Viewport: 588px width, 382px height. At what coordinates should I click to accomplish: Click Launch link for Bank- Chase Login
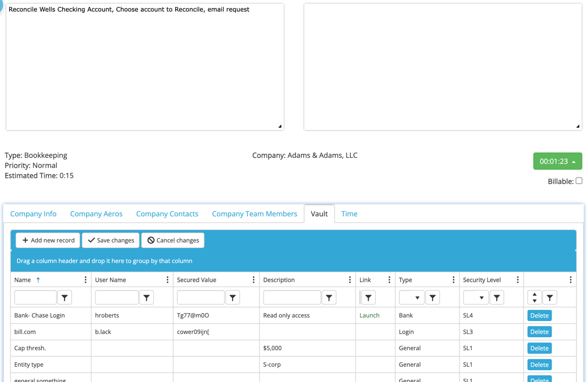point(369,316)
